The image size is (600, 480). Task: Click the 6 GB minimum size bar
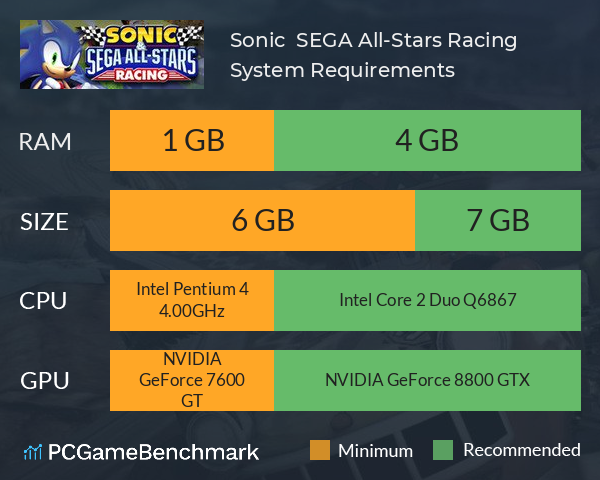point(262,220)
